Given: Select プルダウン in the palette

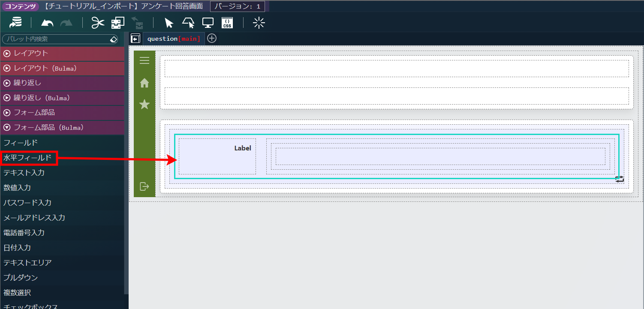Looking at the screenshot, I should tap(62, 278).
